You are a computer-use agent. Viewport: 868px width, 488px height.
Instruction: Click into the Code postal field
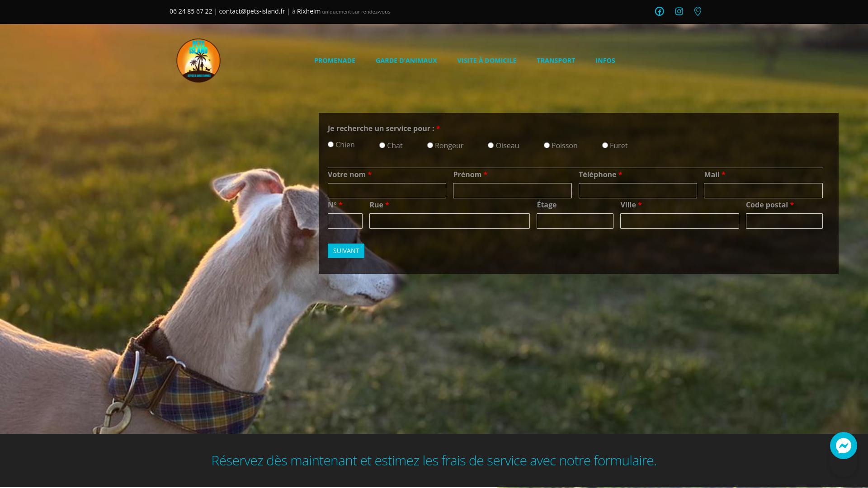pyautogui.click(x=784, y=221)
